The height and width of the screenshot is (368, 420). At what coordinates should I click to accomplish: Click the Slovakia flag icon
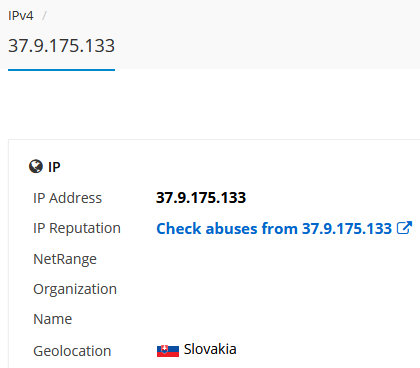click(168, 351)
